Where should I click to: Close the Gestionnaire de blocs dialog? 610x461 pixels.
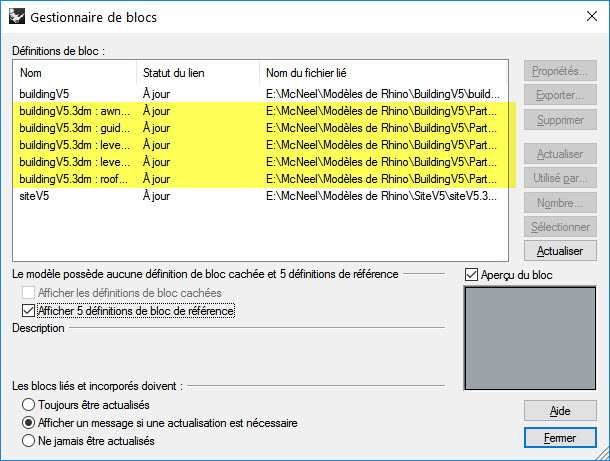592,16
